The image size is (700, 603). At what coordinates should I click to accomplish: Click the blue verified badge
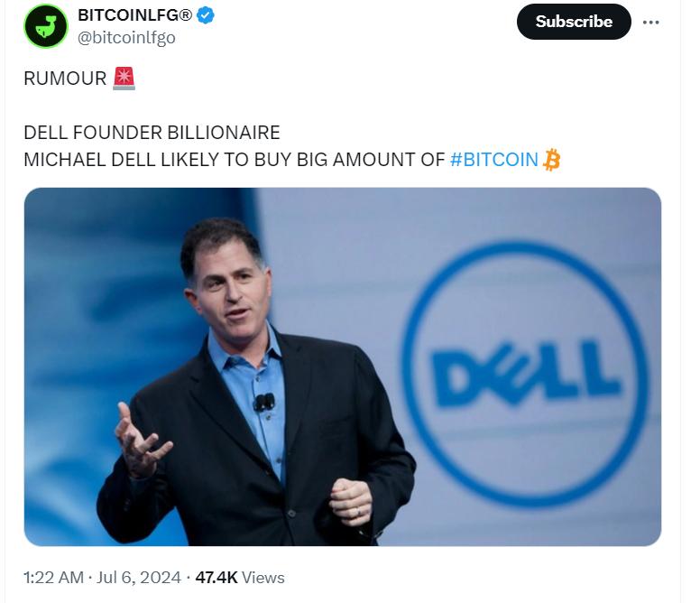coord(206,15)
